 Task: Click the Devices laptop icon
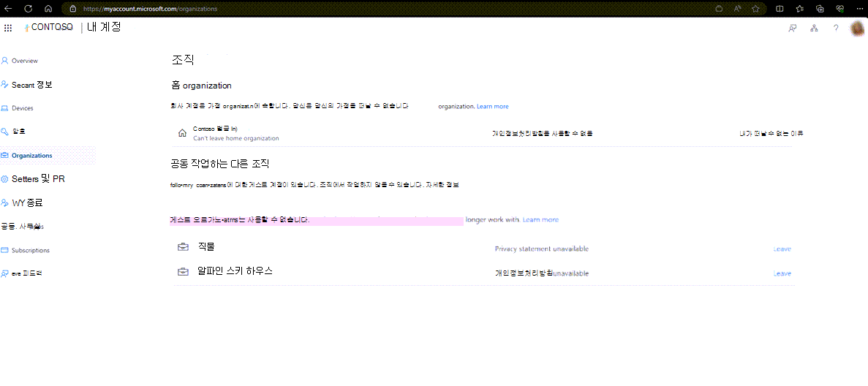5,108
